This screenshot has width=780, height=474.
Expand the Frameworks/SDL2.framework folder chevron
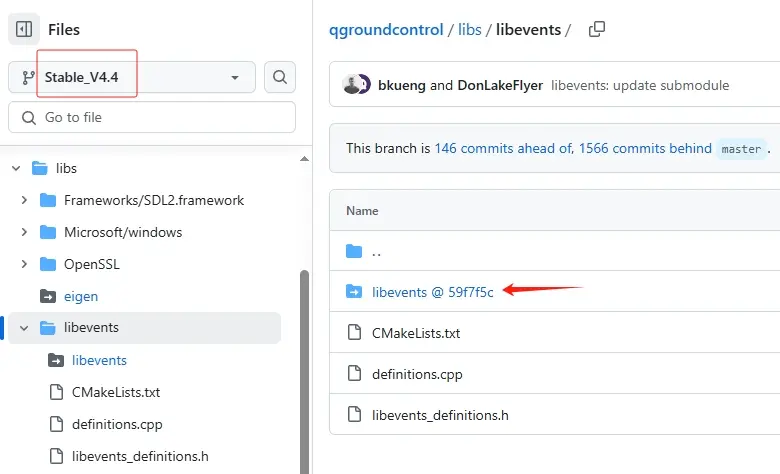tap(24, 200)
